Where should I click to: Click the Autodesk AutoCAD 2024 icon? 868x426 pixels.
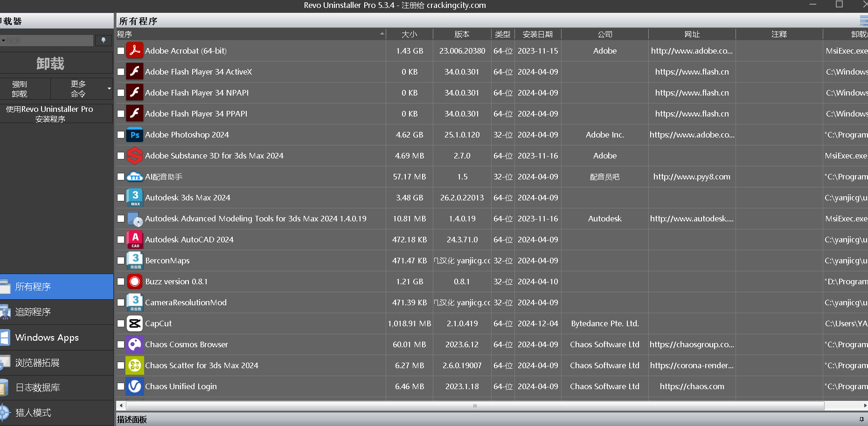pyautogui.click(x=135, y=239)
